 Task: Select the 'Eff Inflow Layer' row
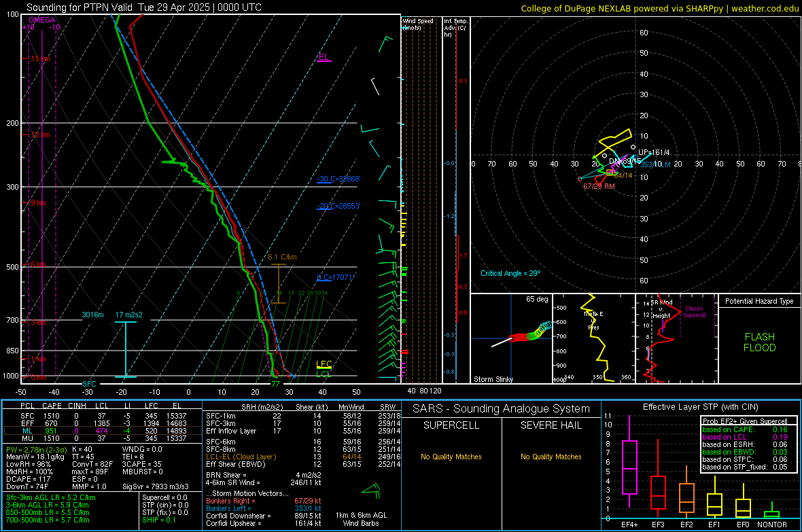[x=303, y=431]
